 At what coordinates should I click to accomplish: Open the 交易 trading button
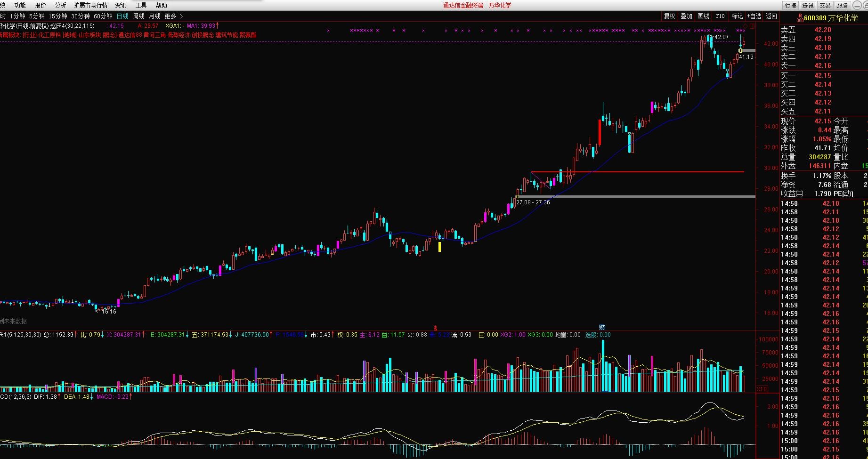825,5
